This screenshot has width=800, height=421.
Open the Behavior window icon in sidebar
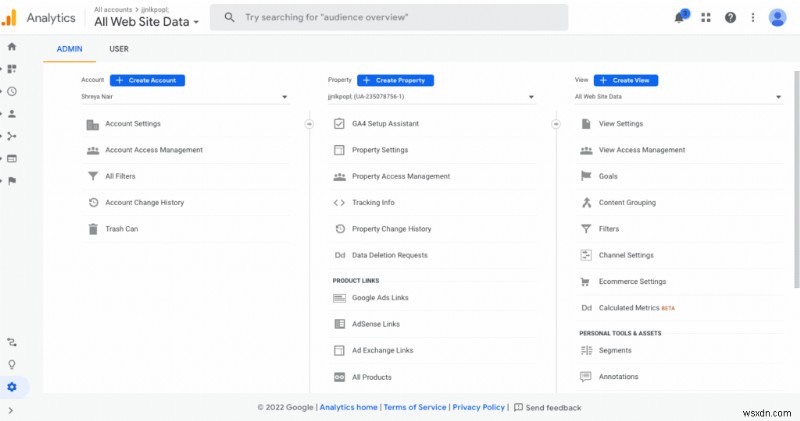click(12, 159)
